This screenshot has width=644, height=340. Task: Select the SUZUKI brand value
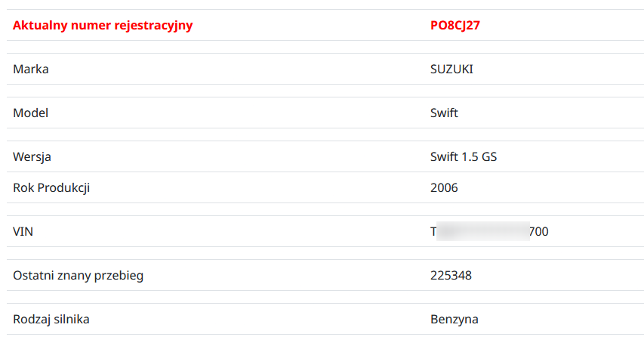[x=451, y=69]
